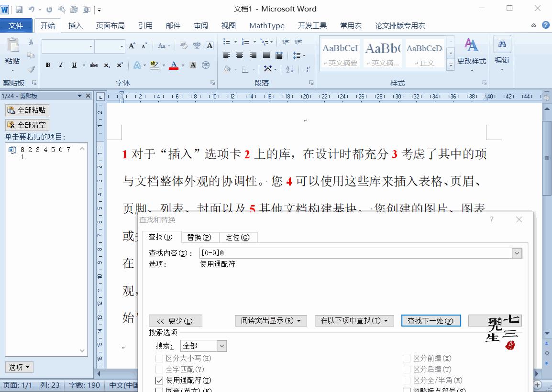Enable the 区分大小写 checkbox
Viewport: 552px width, 392px height.
click(158, 359)
